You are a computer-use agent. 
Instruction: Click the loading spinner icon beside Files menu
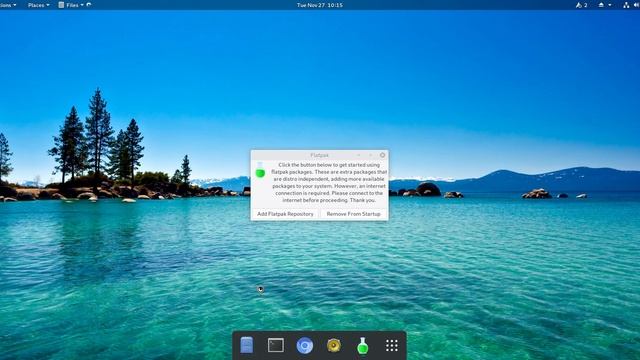pos(89,5)
